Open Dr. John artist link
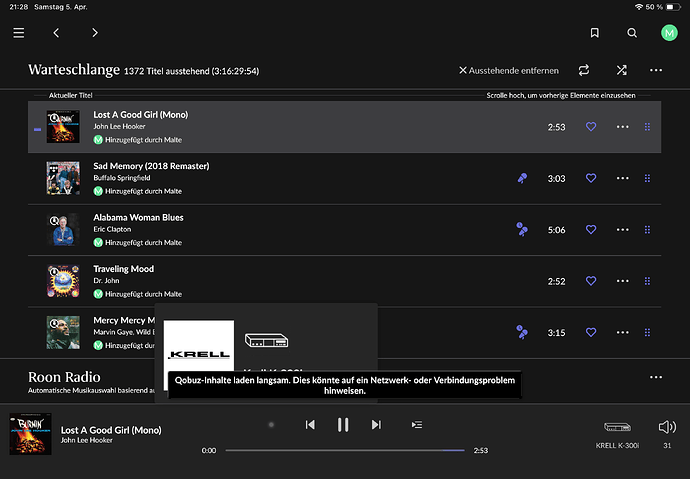 [x=106, y=281]
